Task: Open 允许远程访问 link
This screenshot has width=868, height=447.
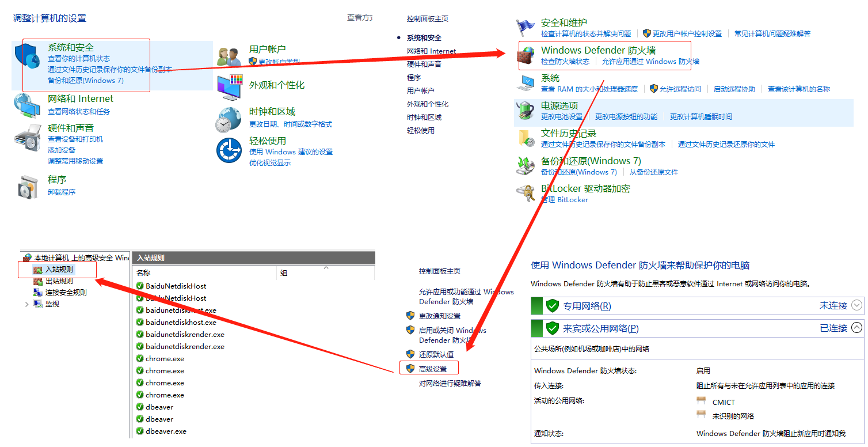Action: coord(680,89)
